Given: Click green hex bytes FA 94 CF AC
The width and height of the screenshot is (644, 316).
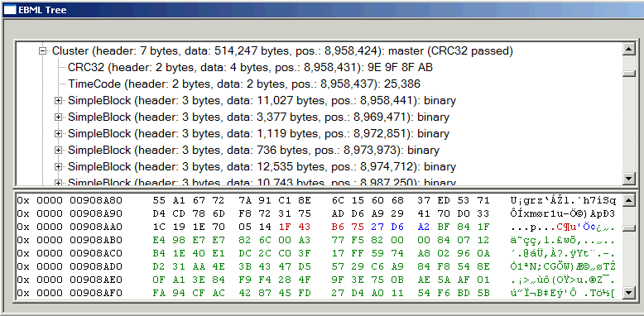Looking at the screenshot, I should tap(189, 293).
